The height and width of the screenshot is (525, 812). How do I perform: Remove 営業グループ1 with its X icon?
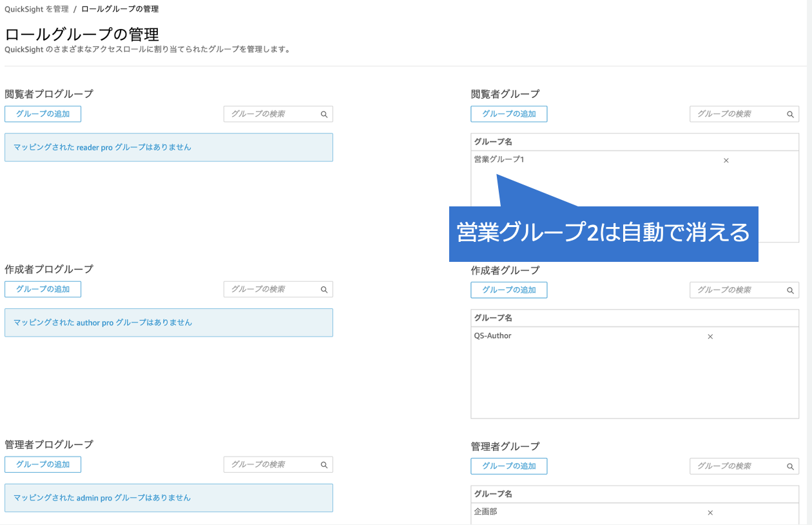coord(726,161)
